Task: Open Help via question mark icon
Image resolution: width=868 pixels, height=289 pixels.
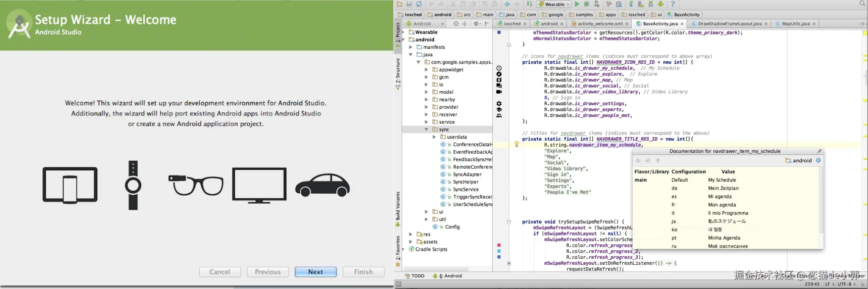Action: (673, 4)
